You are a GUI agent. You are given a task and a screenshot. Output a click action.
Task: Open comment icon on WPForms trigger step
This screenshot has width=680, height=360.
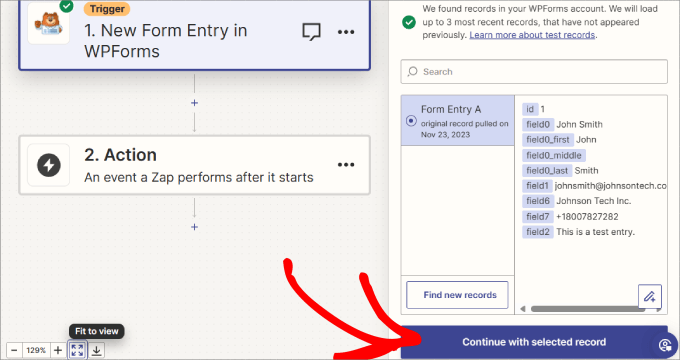pos(311,32)
